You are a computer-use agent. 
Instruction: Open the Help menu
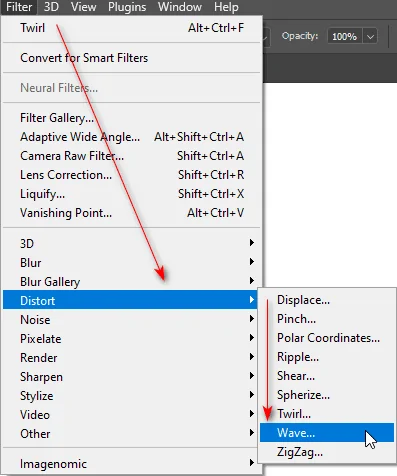(226, 7)
